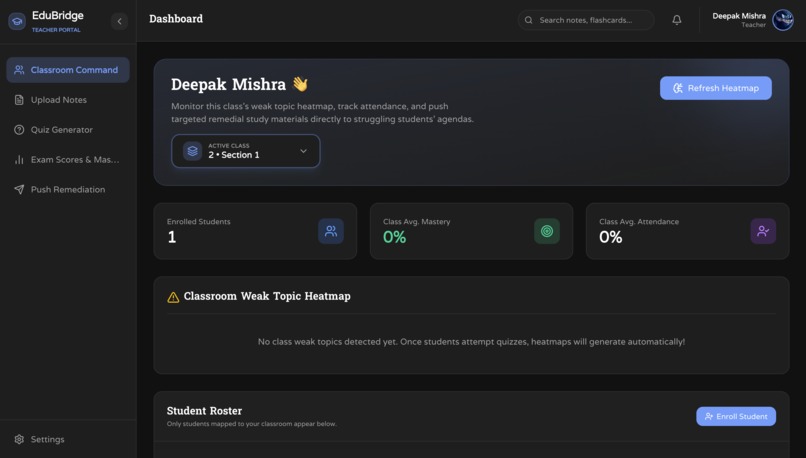The width and height of the screenshot is (806, 458).
Task: Click the Refresh Heatmap button
Action: pyautogui.click(x=716, y=88)
